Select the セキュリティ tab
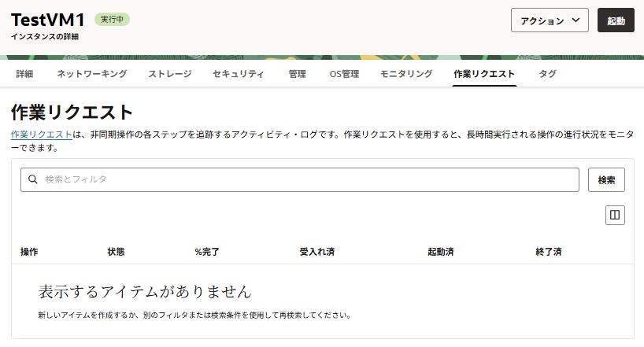Viewport: 644px width, 347px height. tap(239, 74)
